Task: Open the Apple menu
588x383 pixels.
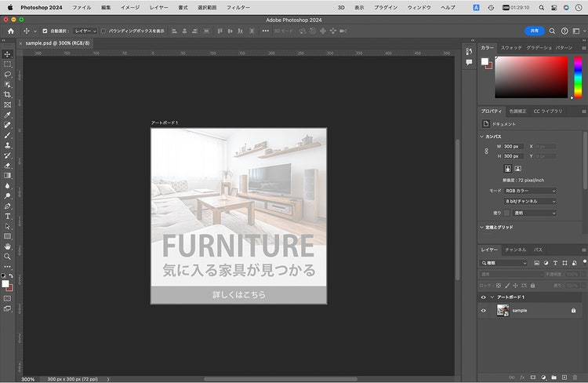Action: pyautogui.click(x=10, y=8)
